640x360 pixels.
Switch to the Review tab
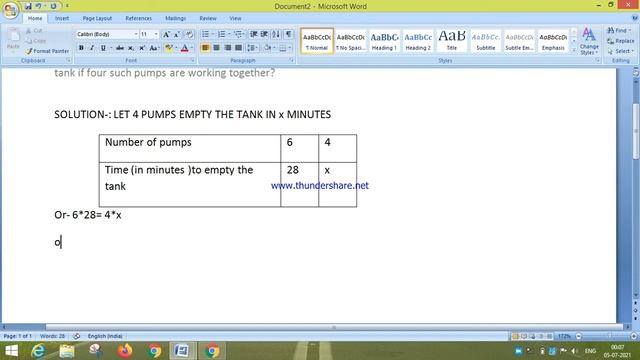tap(208, 18)
